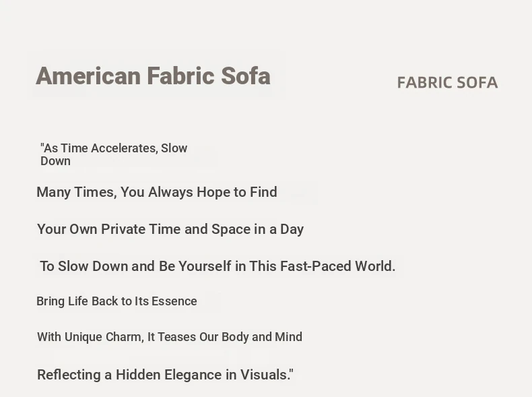The height and width of the screenshot is (397, 532).
Task: Select the 'To Slow Down and Be Yourself' line
Action: tap(218, 266)
